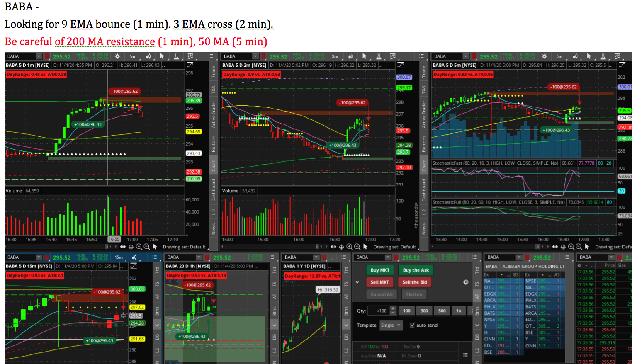
Task: Open studies flask icon in 1m chart
Action: 176,56
